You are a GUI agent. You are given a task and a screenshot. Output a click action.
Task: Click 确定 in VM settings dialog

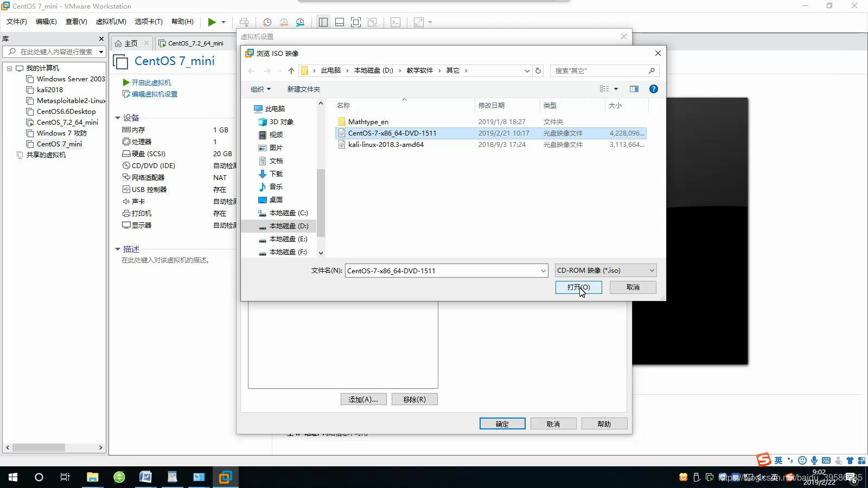click(x=502, y=424)
